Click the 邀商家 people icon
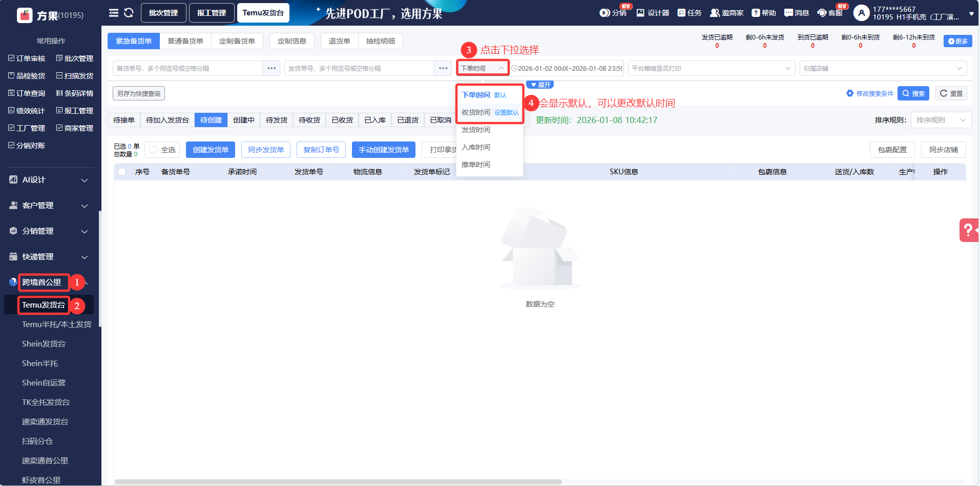 [715, 13]
